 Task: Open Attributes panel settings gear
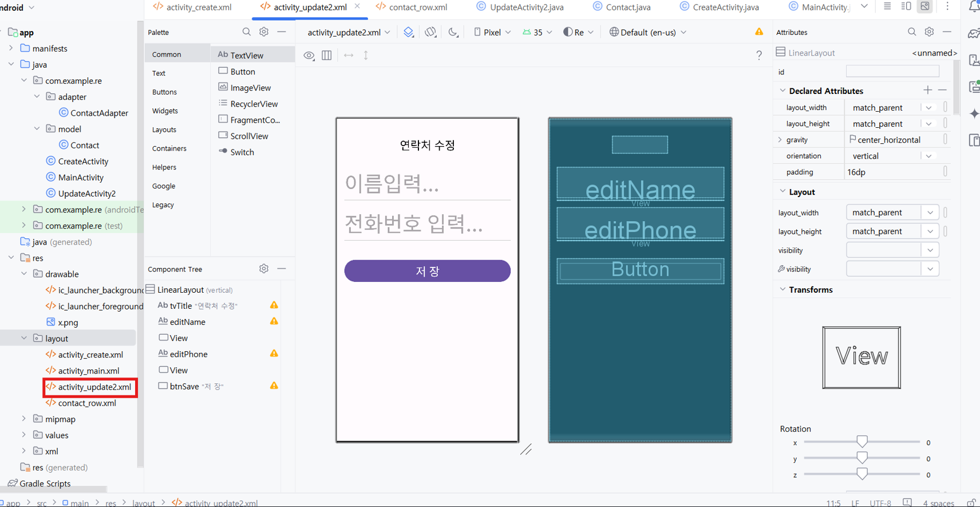pos(930,32)
